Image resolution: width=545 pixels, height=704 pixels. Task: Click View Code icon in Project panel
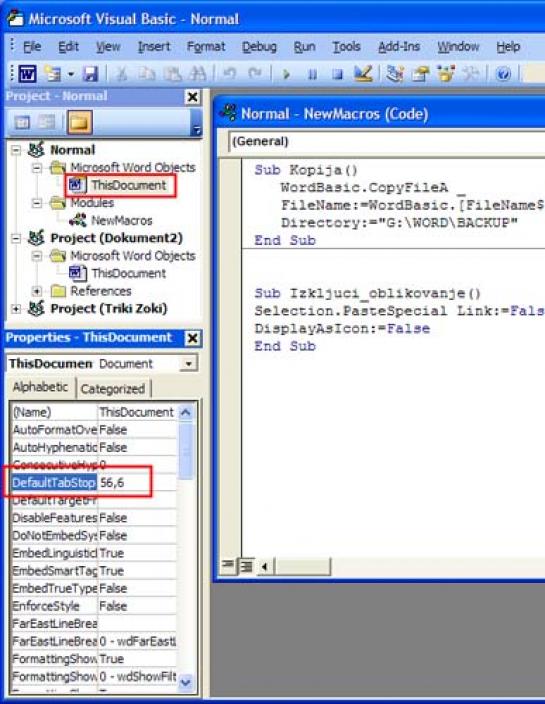22,122
